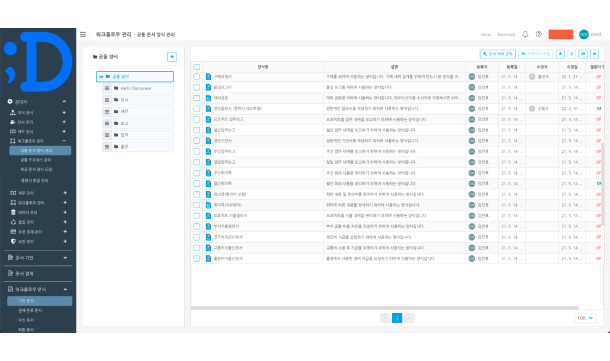
Task: Click the previous page arrow in the pagination
Action: pyautogui.click(x=385, y=318)
